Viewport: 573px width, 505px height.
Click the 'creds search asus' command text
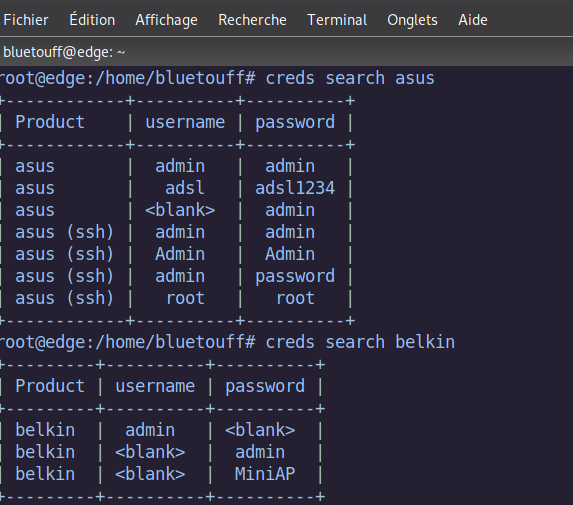pos(350,78)
